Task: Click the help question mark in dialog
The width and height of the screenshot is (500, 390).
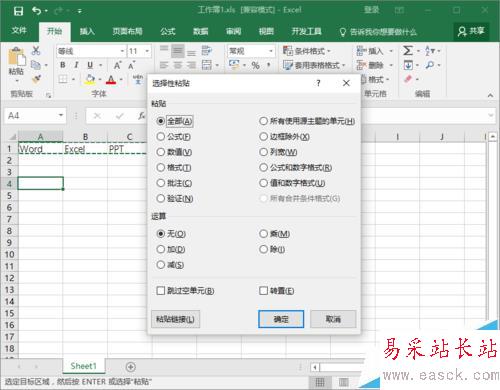Action: (x=318, y=83)
